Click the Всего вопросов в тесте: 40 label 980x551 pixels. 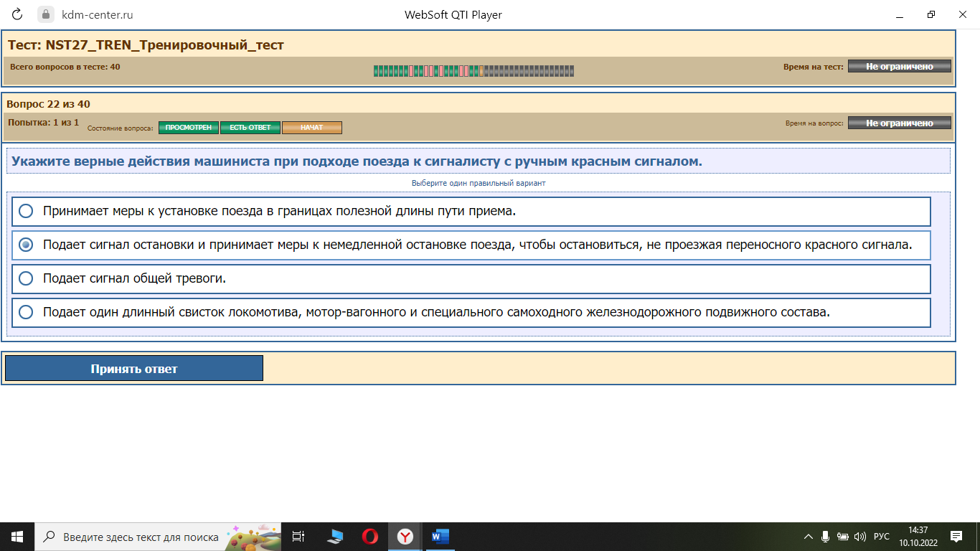(65, 67)
